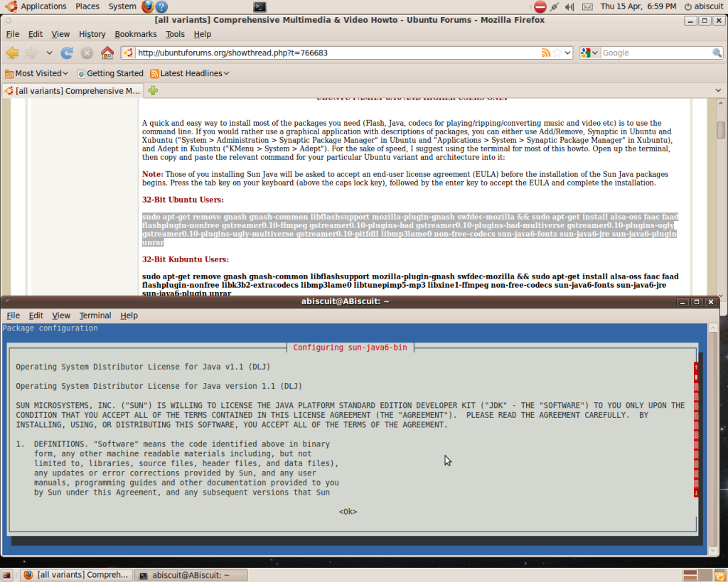Open the help launcher in top panel
Screen dimensions: 728x582
(161, 6)
